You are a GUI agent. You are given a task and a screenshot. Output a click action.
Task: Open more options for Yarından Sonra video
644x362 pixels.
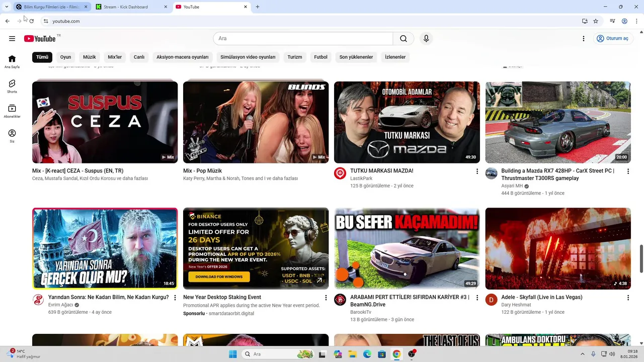coord(175,298)
